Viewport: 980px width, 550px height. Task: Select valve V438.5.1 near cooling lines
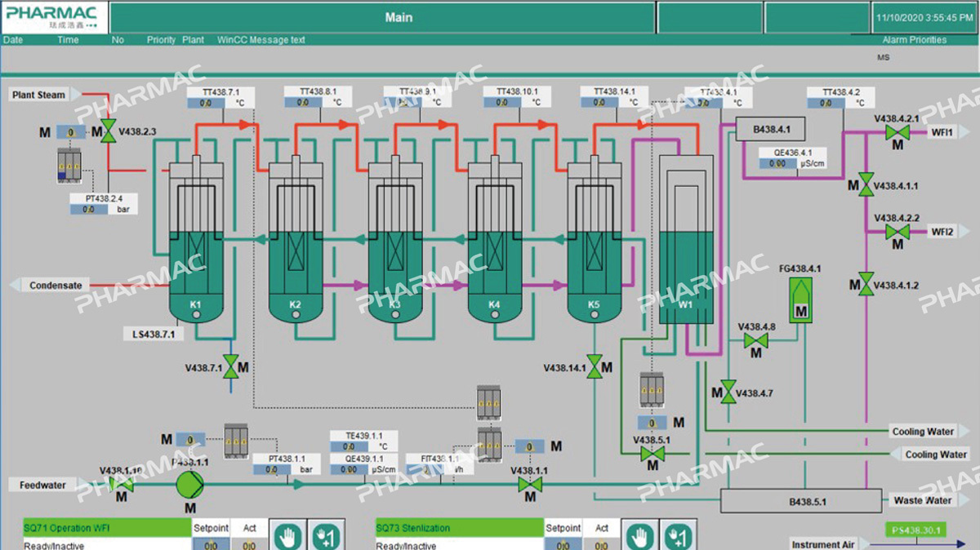652,453
